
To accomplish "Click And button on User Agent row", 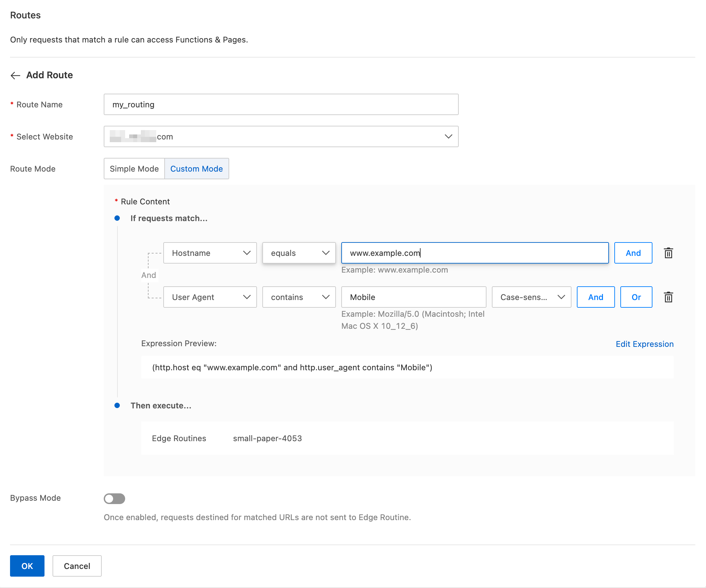I will (595, 297).
